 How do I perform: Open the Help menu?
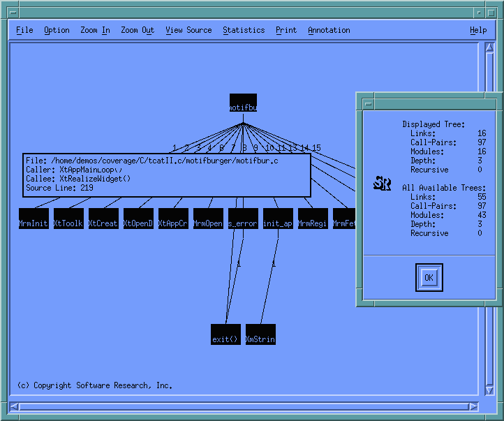point(478,30)
